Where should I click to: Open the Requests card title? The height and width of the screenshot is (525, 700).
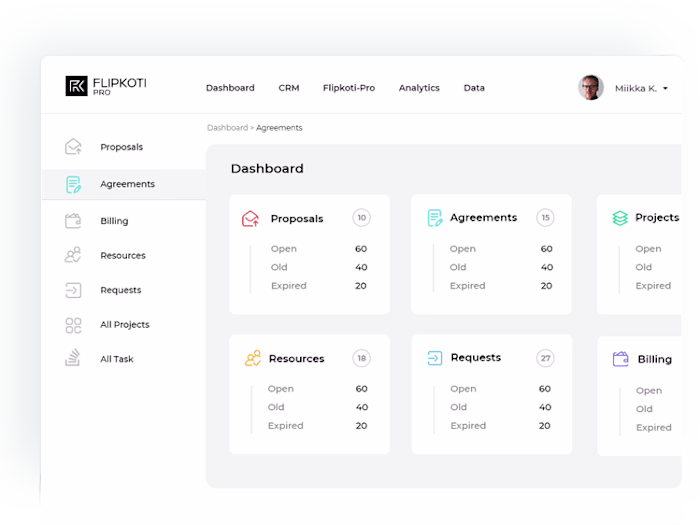pyautogui.click(x=476, y=358)
